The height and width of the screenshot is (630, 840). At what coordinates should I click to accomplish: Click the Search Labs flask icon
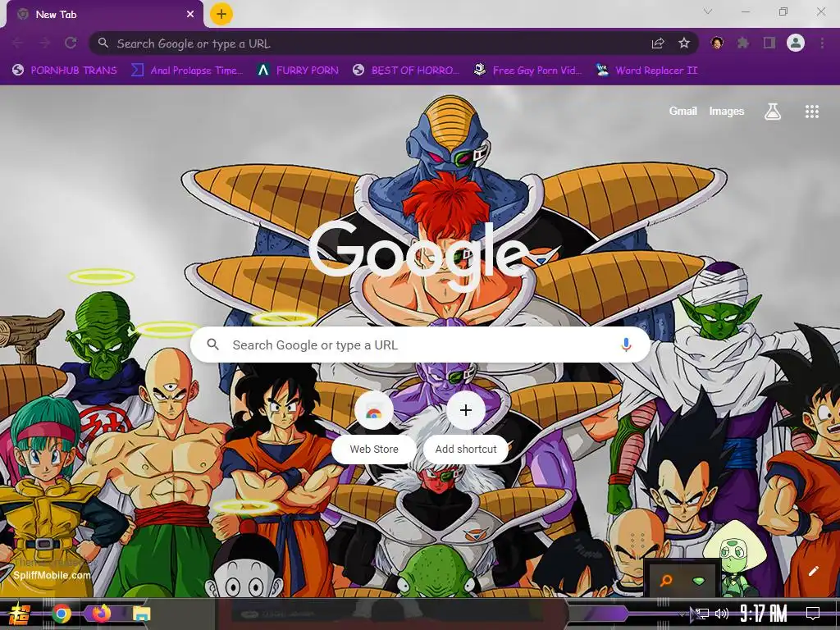(x=773, y=112)
